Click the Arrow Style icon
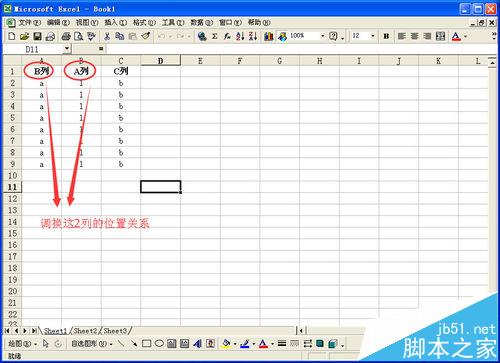 tap(307, 344)
